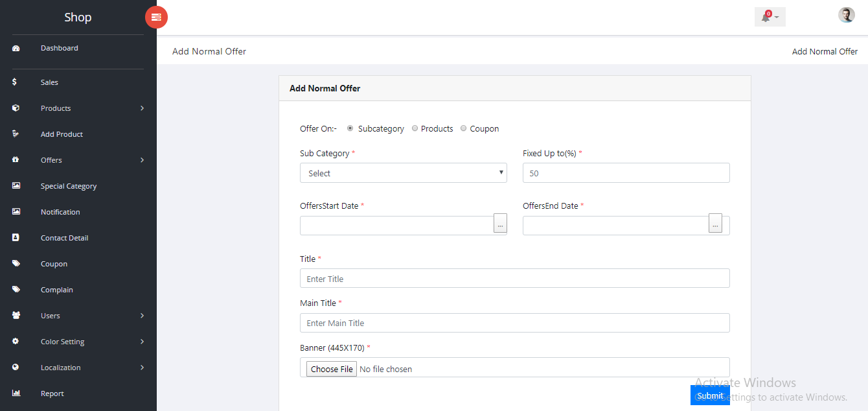Open the Sub Category select dropdown
Image resolution: width=868 pixels, height=411 pixels.
click(403, 173)
